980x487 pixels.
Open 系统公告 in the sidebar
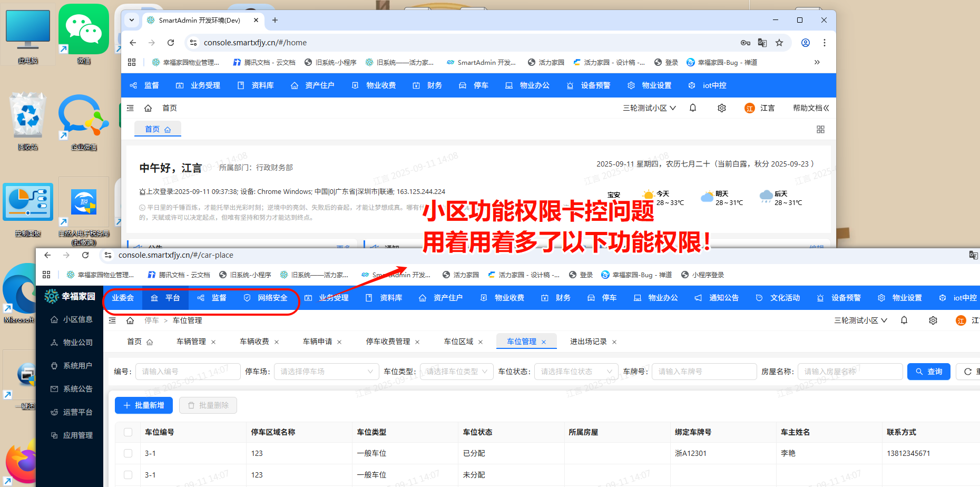(78, 389)
